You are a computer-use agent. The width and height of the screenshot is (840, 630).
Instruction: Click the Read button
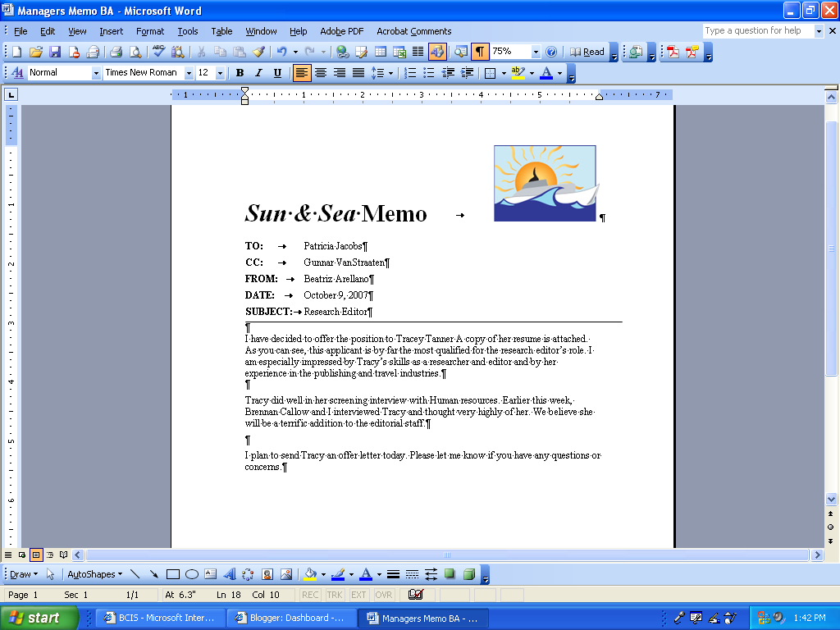pyautogui.click(x=587, y=52)
